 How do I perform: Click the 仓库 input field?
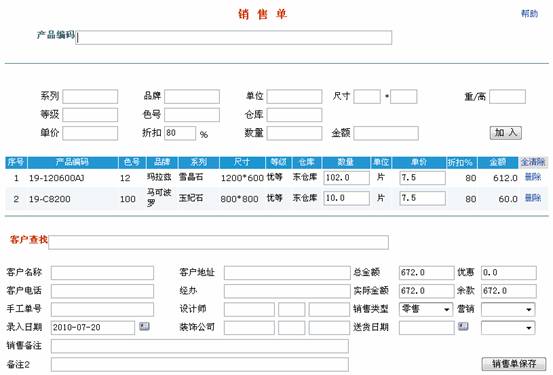294,115
